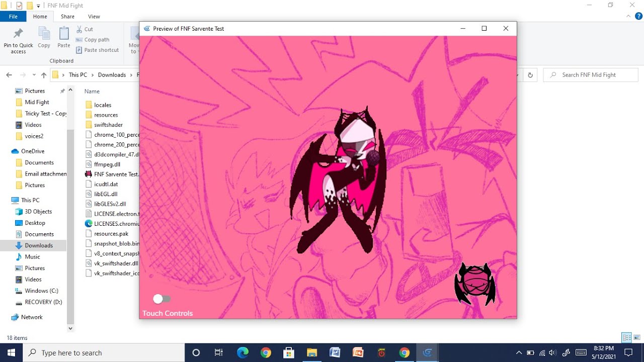The width and height of the screenshot is (644, 362).
Task: Select the swiftshader folder
Action: coord(108,125)
